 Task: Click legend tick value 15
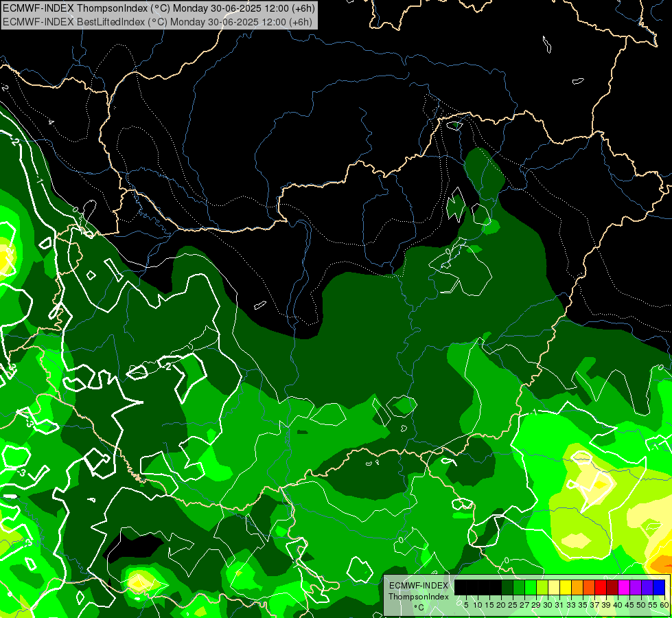click(489, 605)
